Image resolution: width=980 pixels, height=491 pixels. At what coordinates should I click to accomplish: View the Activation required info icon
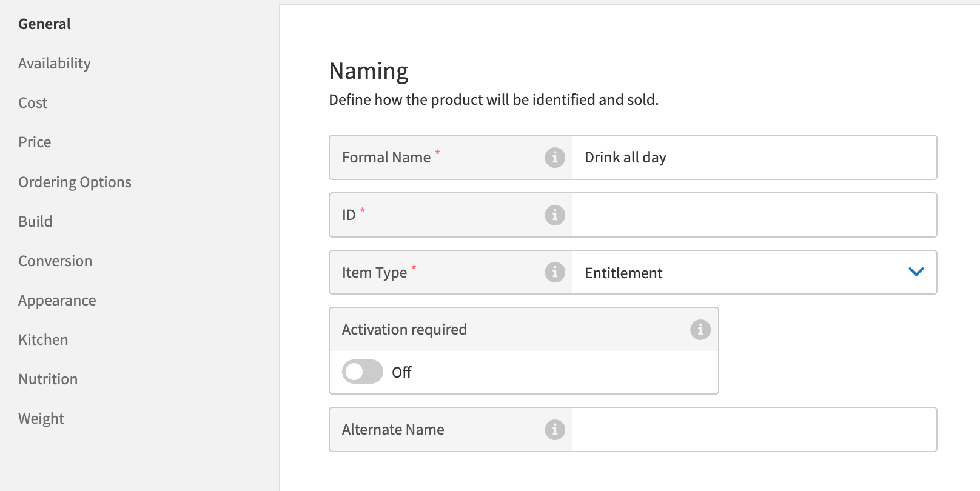click(x=700, y=330)
